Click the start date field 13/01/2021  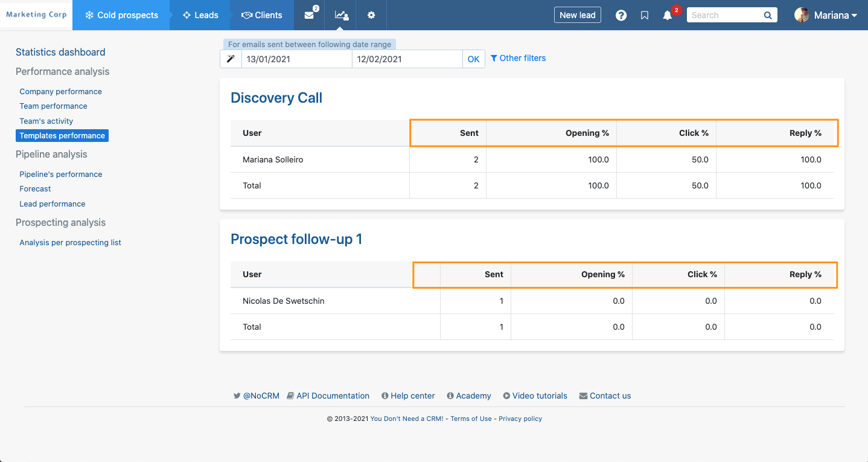tap(296, 59)
